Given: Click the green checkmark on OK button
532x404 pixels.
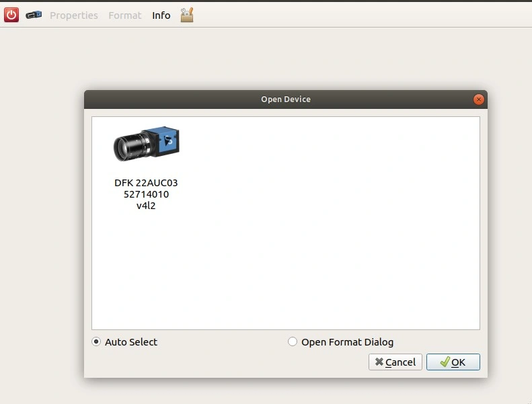Looking at the screenshot, I should 445,362.
